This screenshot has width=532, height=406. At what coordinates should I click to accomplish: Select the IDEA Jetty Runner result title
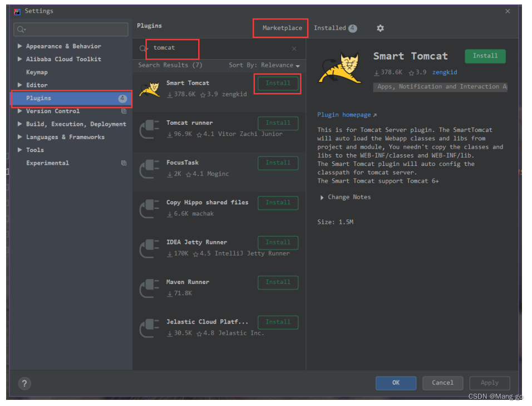(196, 242)
